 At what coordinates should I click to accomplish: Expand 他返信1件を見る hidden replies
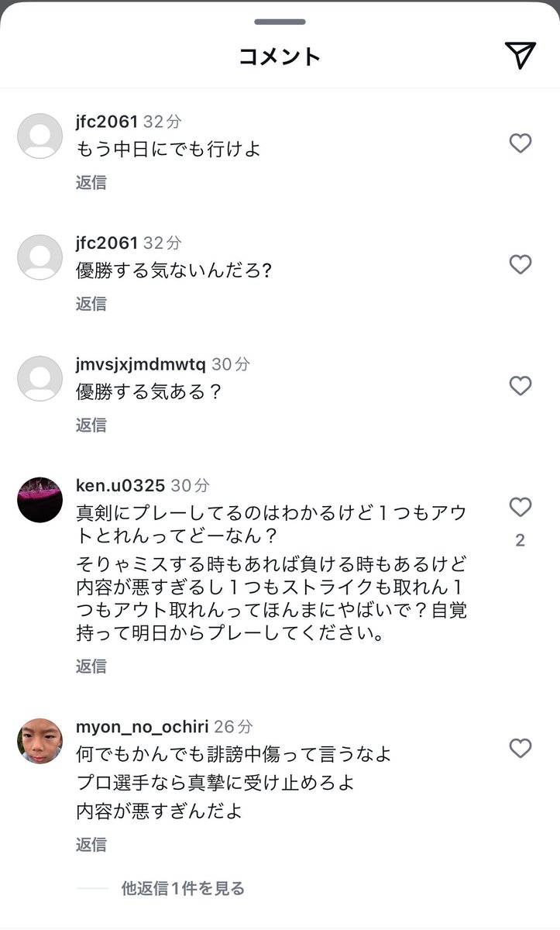183,888
